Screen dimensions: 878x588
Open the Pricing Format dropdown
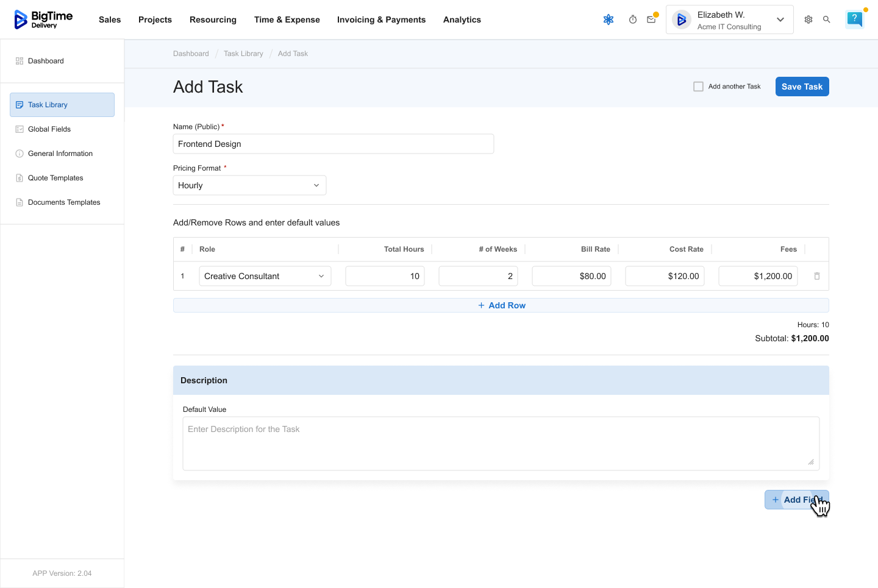click(x=249, y=185)
